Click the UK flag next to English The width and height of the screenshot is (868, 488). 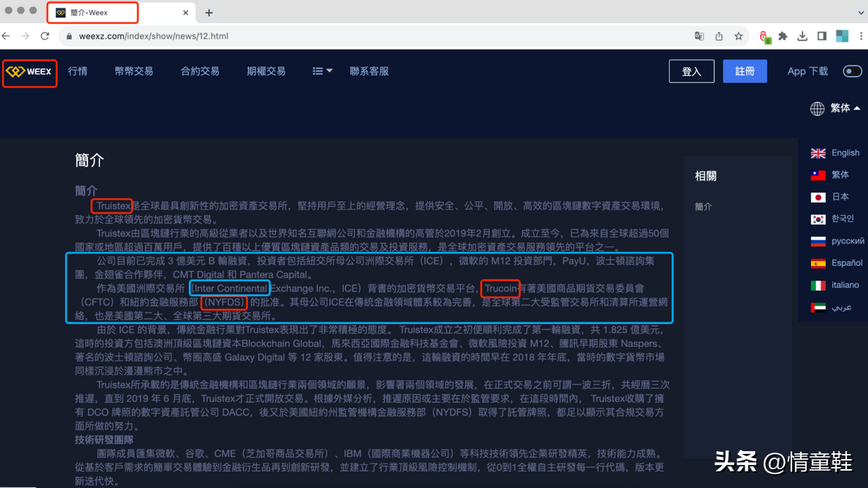click(x=818, y=153)
